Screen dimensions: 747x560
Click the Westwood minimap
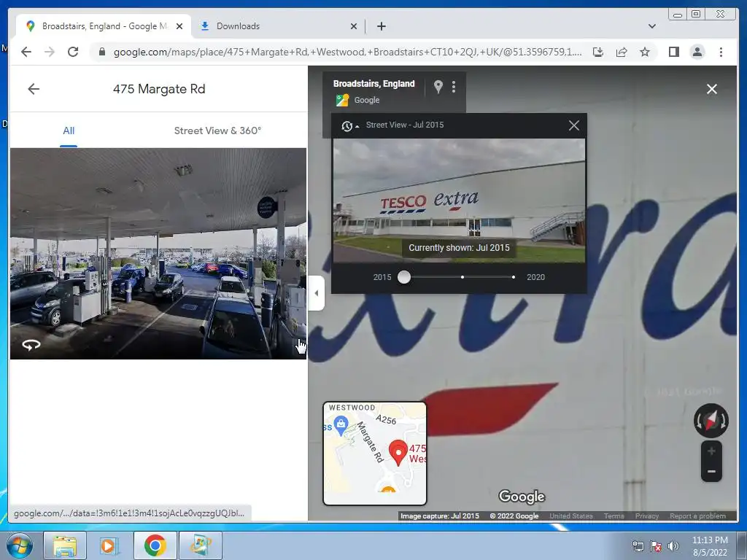click(375, 454)
